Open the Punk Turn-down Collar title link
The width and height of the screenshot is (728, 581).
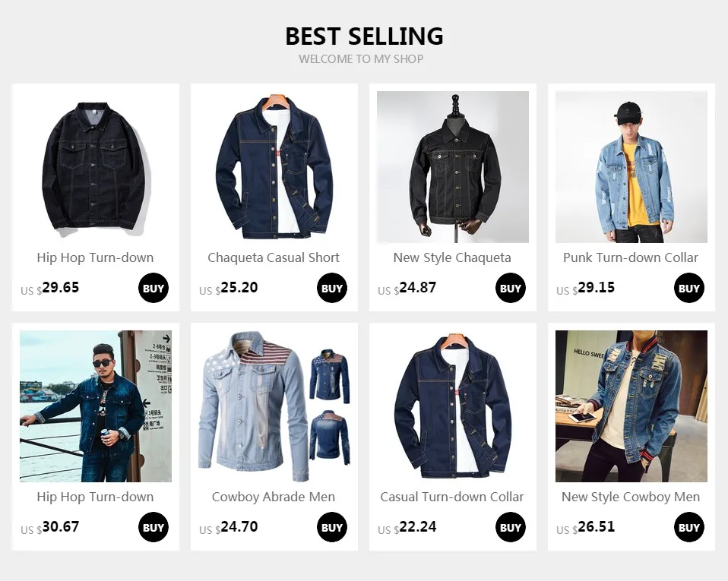[x=631, y=257]
